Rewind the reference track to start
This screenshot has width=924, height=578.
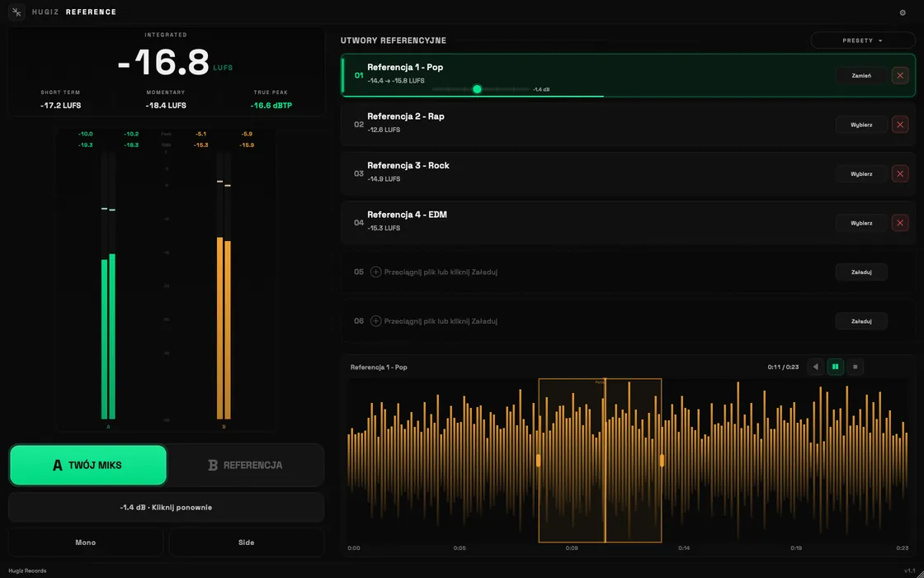pyautogui.click(x=816, y=367)
